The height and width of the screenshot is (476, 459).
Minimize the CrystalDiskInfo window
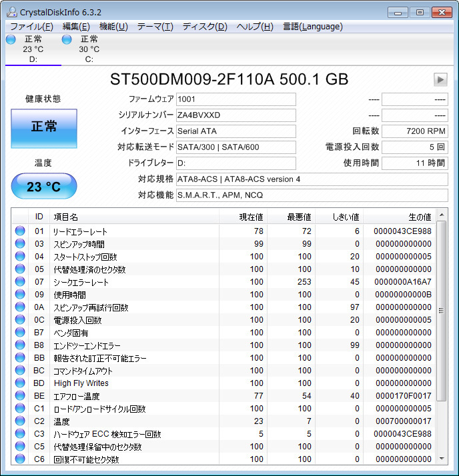pyautogui.click(x=398, y=13)
